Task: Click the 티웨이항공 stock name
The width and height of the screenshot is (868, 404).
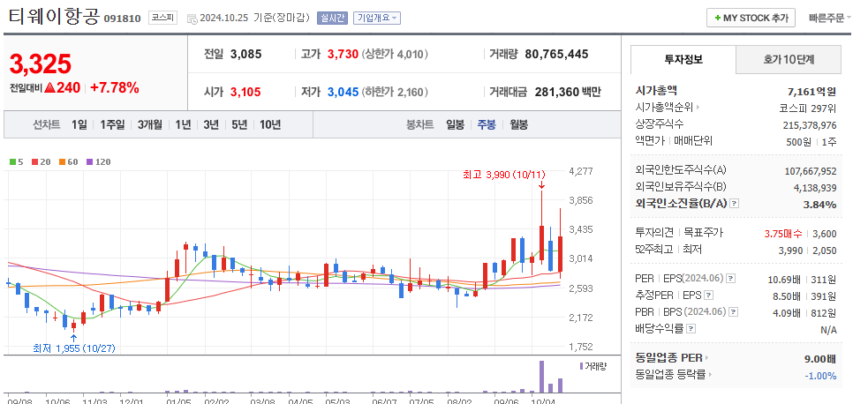Action: coord(54,17)
